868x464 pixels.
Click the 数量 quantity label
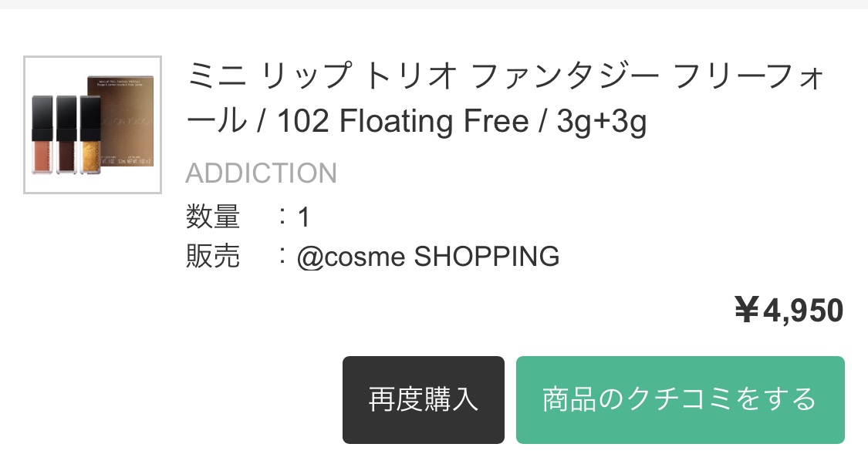213,217
